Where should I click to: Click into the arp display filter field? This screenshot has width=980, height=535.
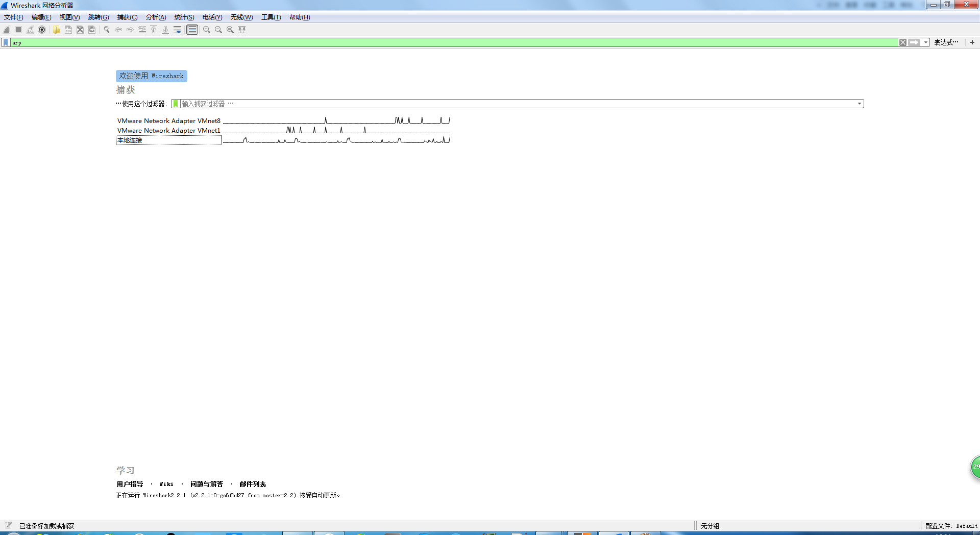click(x=454, y=42)
